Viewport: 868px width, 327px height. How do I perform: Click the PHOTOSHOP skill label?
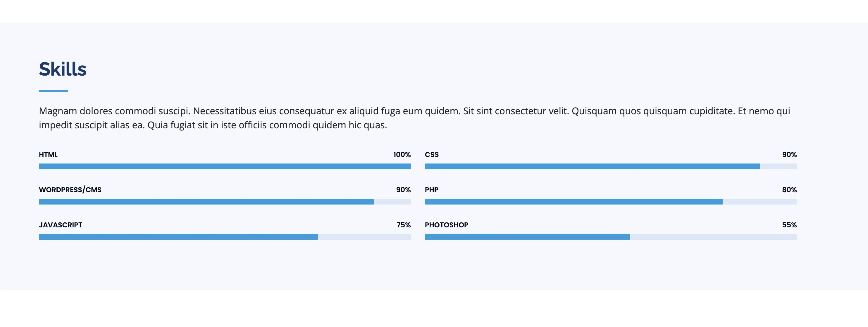click(447, 225)
